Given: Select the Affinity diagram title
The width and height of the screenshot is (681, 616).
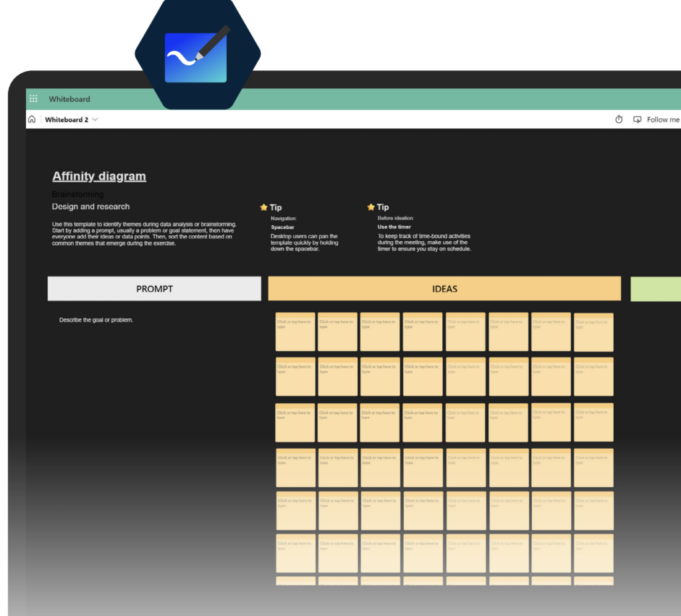Looking at the screenshot, I should click(99, 176).
